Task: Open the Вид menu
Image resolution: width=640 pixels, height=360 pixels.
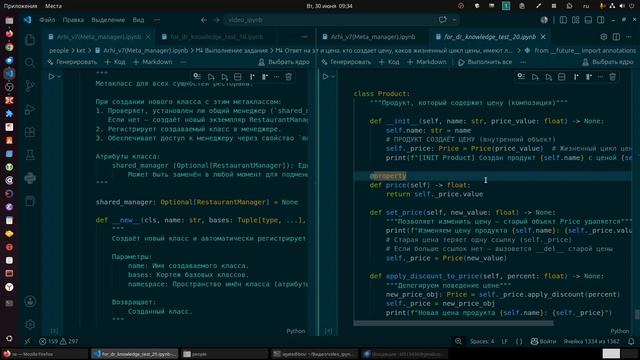Action: pos(138,20)
